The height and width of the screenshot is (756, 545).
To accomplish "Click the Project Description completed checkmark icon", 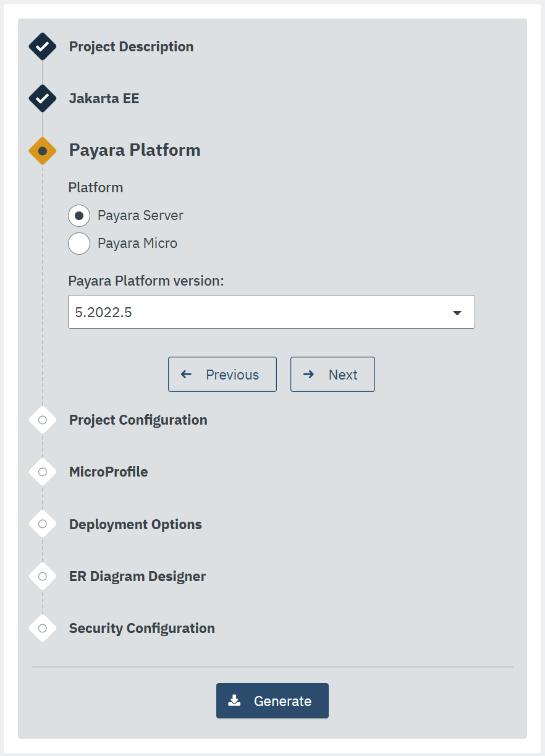I will coord(42,46).
